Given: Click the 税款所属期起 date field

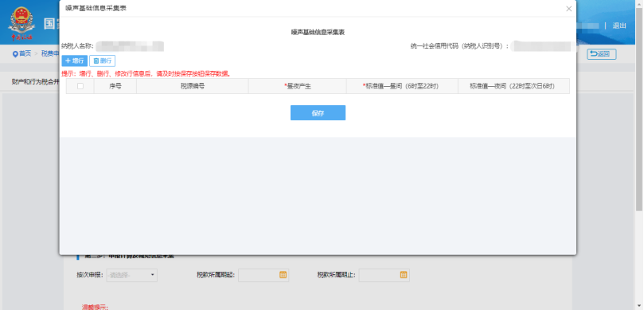Looking at the screenshot, I should click(263, 275).
